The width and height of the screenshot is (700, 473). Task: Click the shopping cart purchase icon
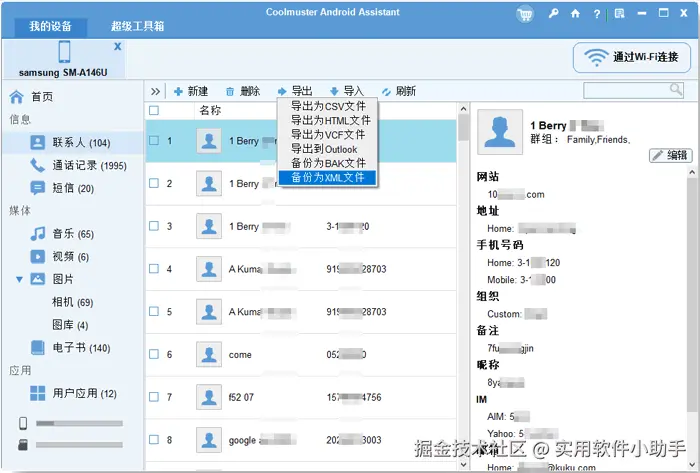tap(525, 14)
